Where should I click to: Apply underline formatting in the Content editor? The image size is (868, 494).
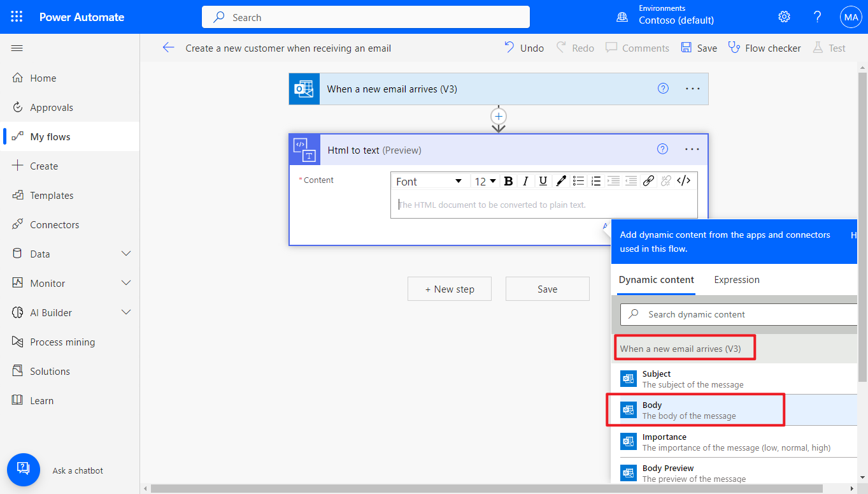543,181
